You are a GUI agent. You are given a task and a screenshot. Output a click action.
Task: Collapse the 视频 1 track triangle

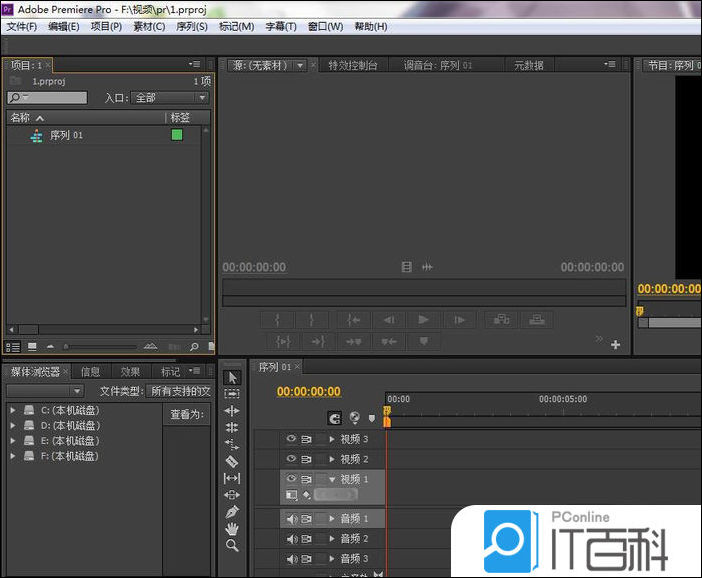332,479
